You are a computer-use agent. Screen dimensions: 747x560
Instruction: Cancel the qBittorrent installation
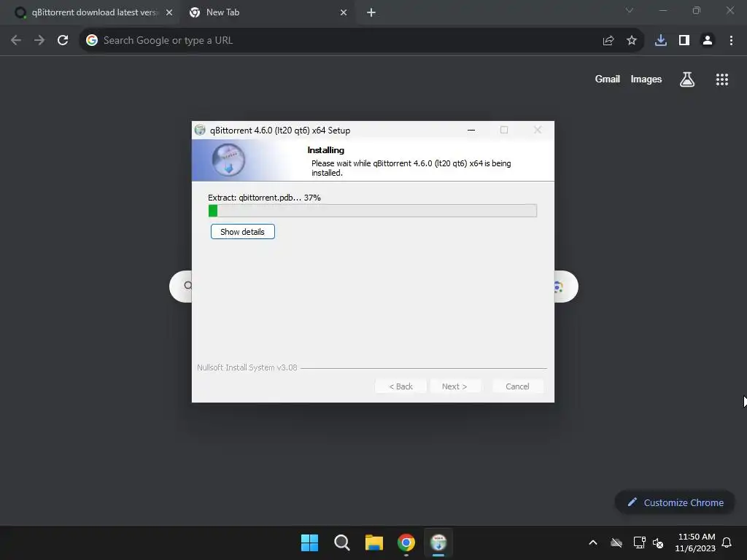click(517, 386)
